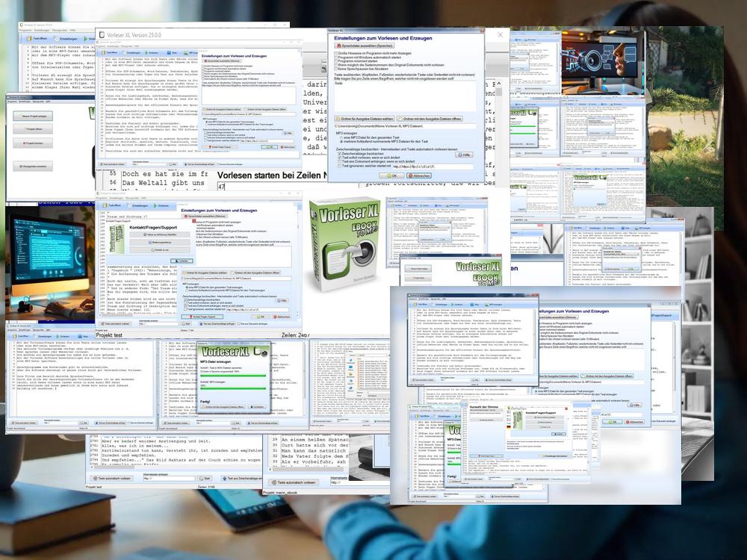Click 'Übungsvideo ansehen' in project window
Image resolution: width=747 pixels, height=560 pixels.
pyautogui.click(x=33, y=167)
